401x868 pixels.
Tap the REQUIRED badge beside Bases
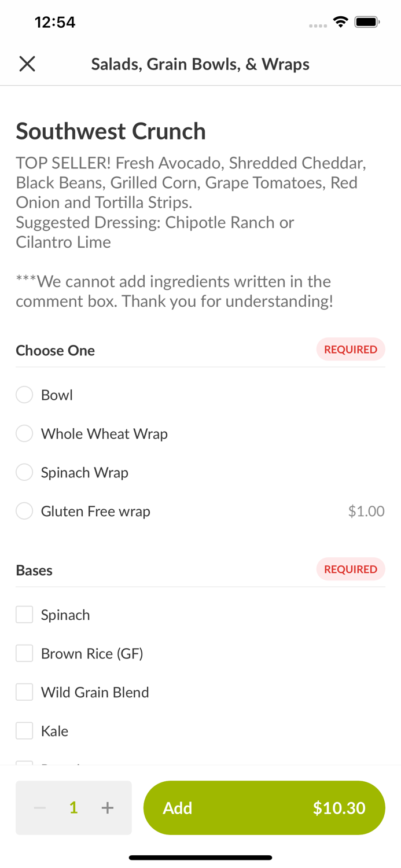pos(351,569)
